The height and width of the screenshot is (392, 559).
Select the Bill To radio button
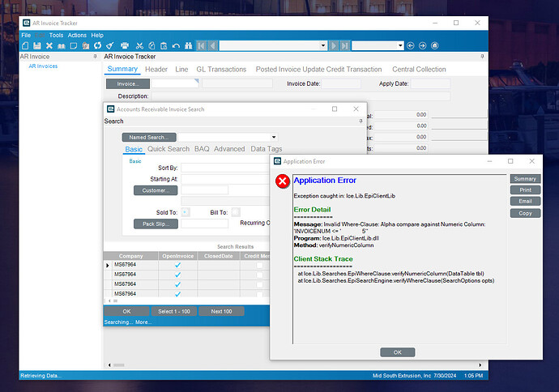pyautogui.click(x=235, y=211)
